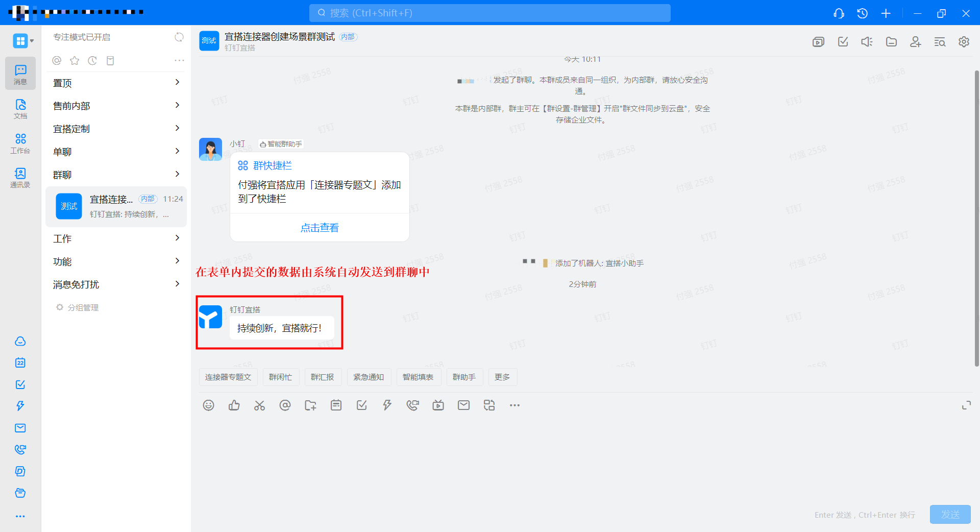Open the cloud drive icon in sidebar
This screenshot has width=980, height=532.
(20, 341)
